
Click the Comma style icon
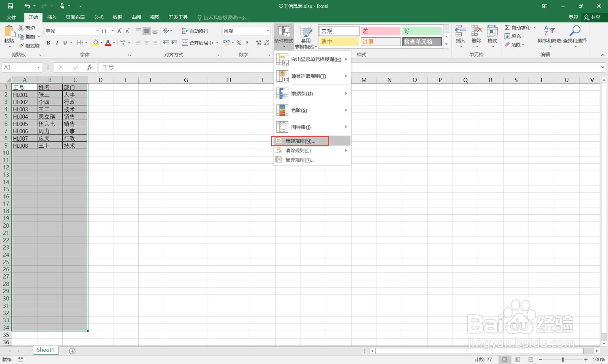coord(247,43)
